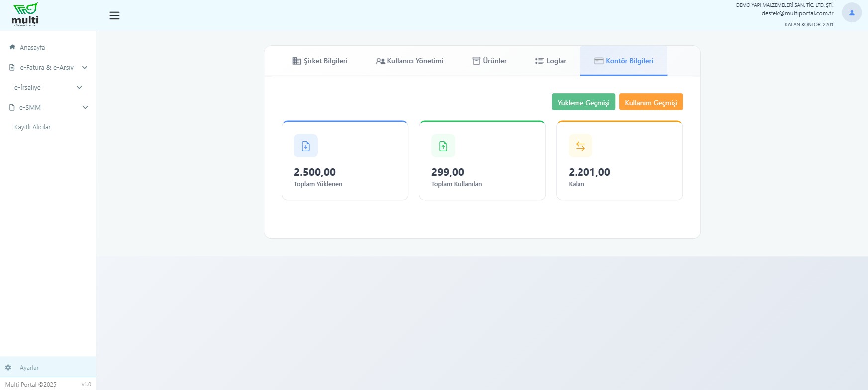The width and height of the screenshot is (868, 390).
Task: Open e-Fatura & e-Arşiv menu
Action: click(x=48, y=67)
